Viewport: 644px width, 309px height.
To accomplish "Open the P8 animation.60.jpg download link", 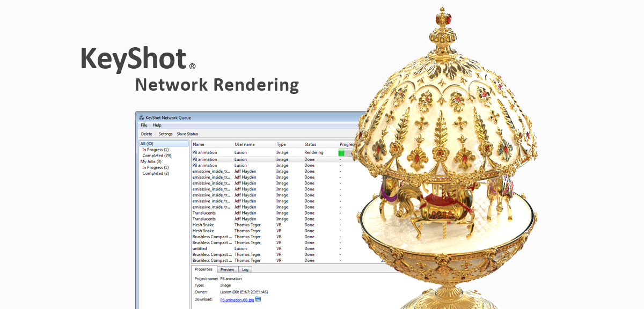I will (237, 299).
